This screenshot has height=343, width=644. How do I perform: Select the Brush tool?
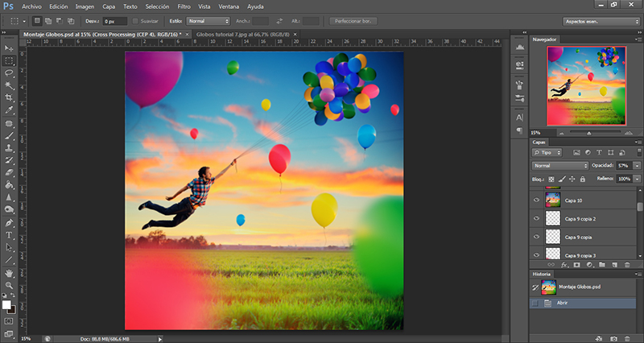click(9, 136)
